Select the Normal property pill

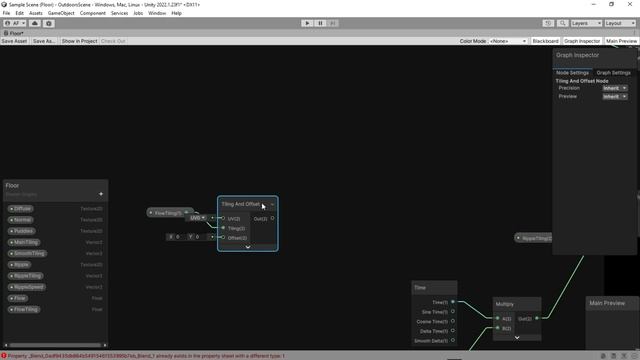(x=20, y=220)
